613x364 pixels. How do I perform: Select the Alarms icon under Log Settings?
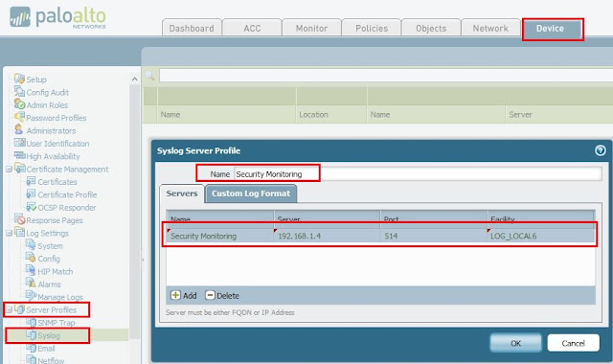tap(31, 284)
